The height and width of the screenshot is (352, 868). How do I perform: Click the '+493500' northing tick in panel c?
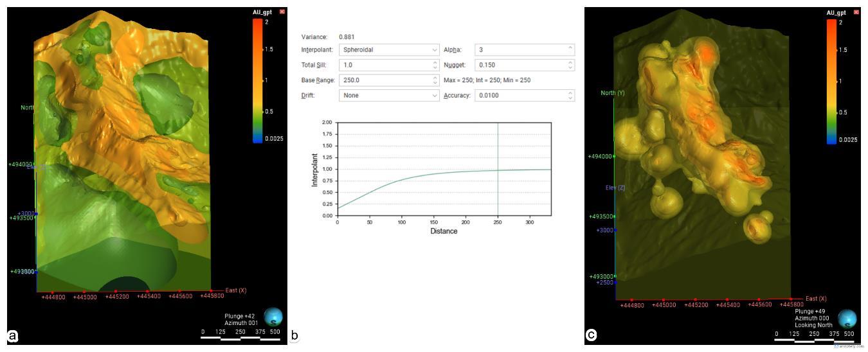(x=601, y=216)
